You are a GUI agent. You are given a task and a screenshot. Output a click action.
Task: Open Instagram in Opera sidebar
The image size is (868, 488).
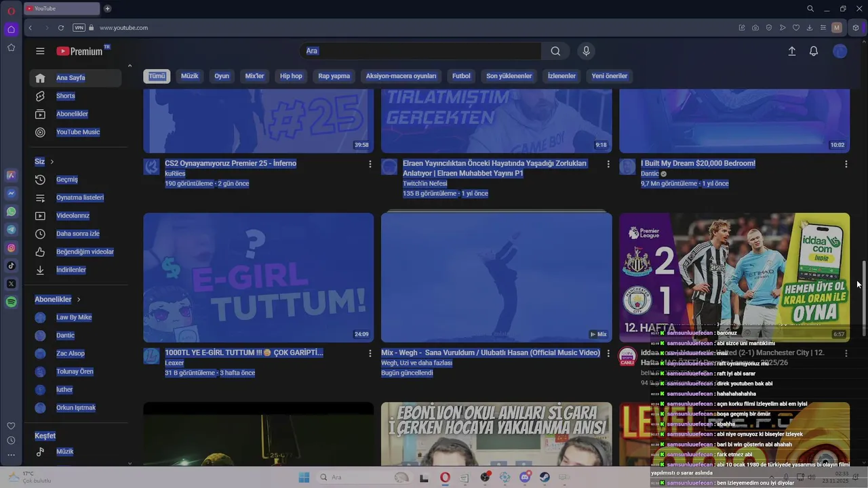[x=11, y=248]
